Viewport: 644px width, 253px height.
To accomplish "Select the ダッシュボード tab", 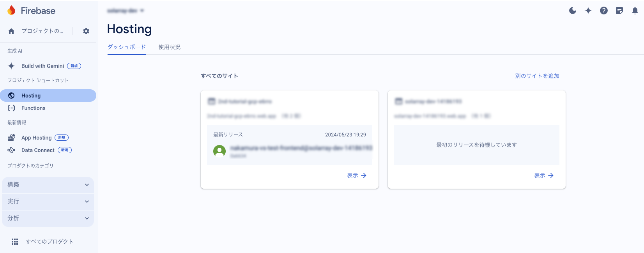I will tap(127, 47).
